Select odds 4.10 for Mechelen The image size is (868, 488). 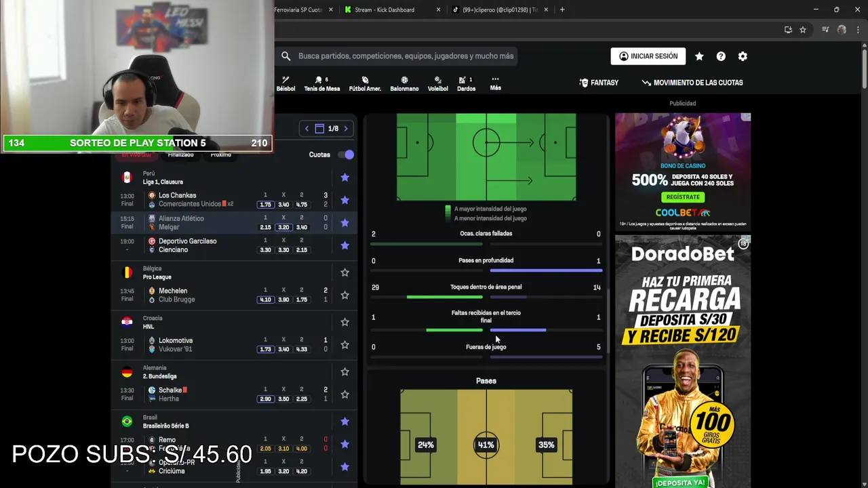click(x=265, y=299)
